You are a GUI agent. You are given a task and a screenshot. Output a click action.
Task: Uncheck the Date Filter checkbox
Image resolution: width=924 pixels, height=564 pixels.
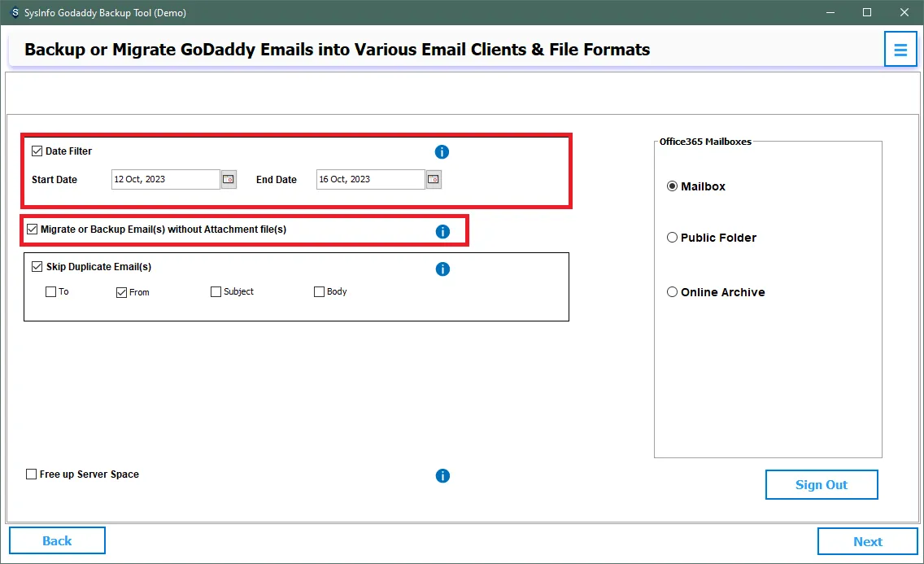coord(37,151)
